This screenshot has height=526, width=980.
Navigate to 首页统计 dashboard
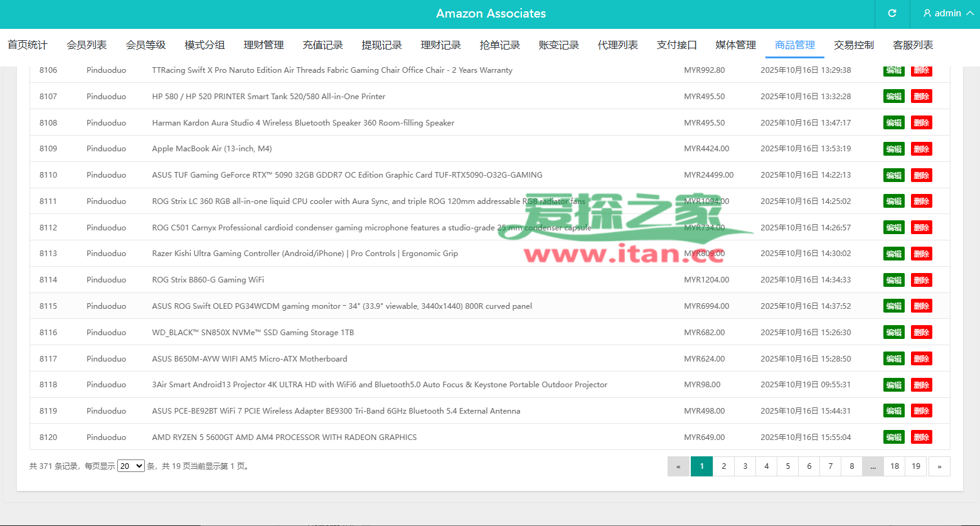click(x=28, y=45)
